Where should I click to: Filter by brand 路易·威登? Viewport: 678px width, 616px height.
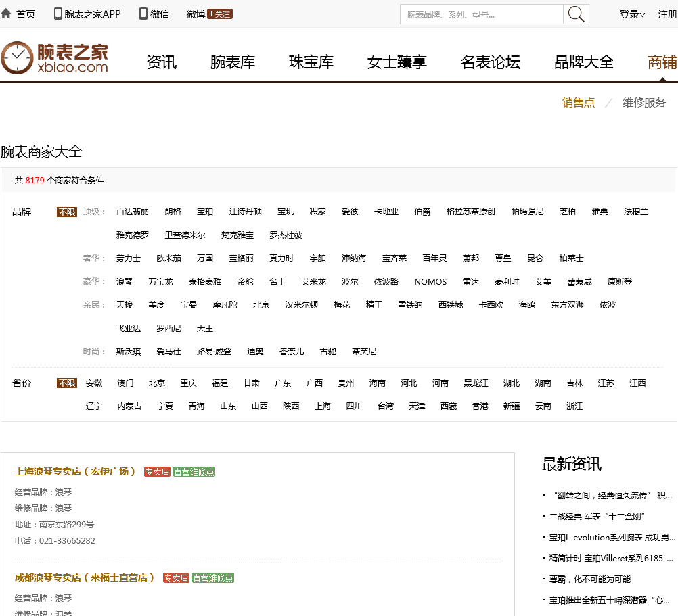point(214,352)
